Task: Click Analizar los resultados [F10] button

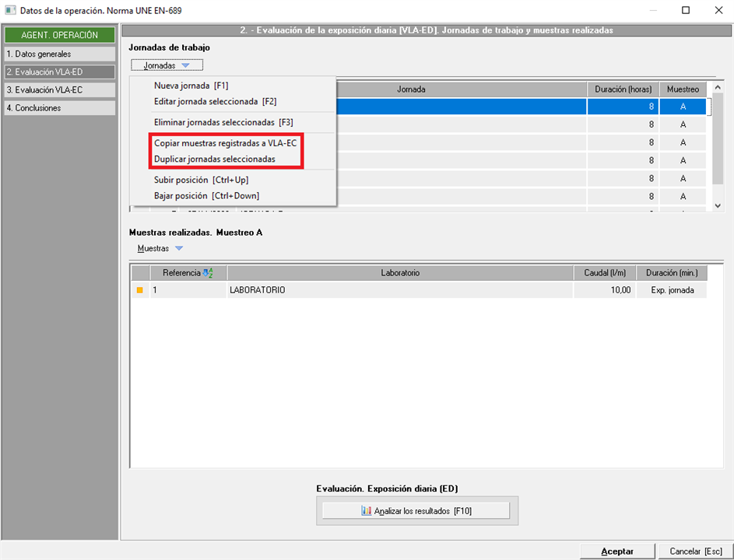Action: click(x=416, y=511)
